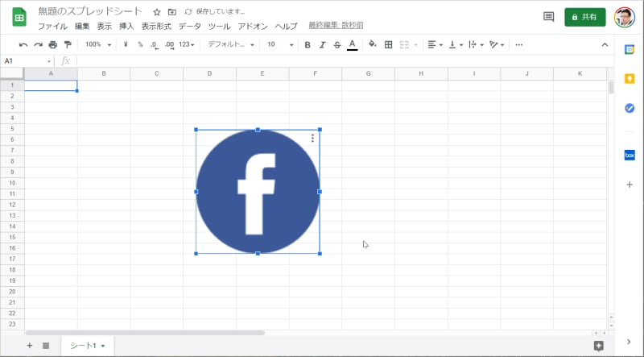Image resolution: width=644 pixels, height=357 pixels.
Task: Open the all sheets list icon
Action: point(46,346)
